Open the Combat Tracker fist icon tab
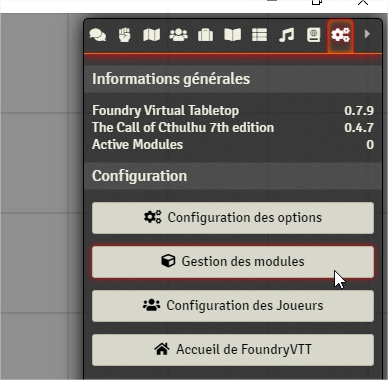This screenshot has width=388, height=380. [125, 35]
